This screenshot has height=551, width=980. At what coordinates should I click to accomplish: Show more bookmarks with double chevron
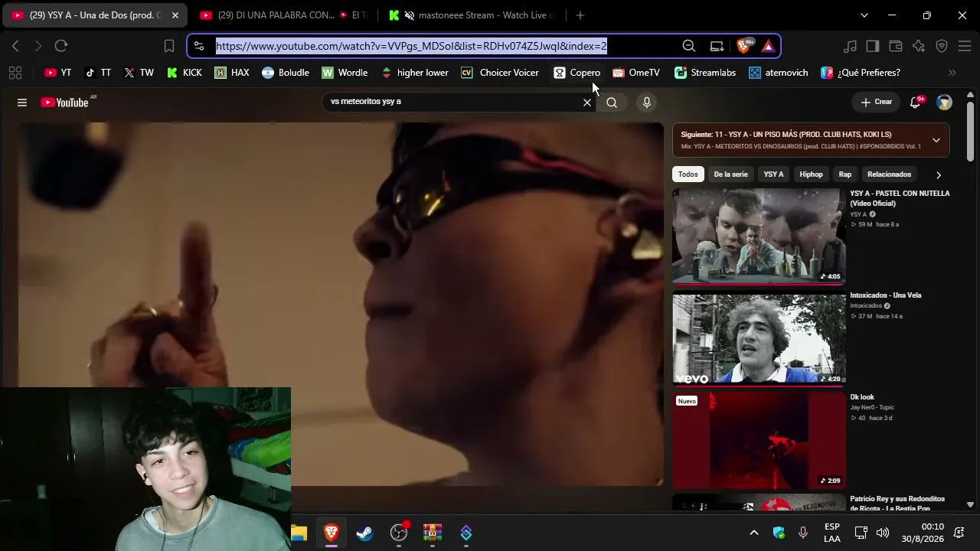952,73
